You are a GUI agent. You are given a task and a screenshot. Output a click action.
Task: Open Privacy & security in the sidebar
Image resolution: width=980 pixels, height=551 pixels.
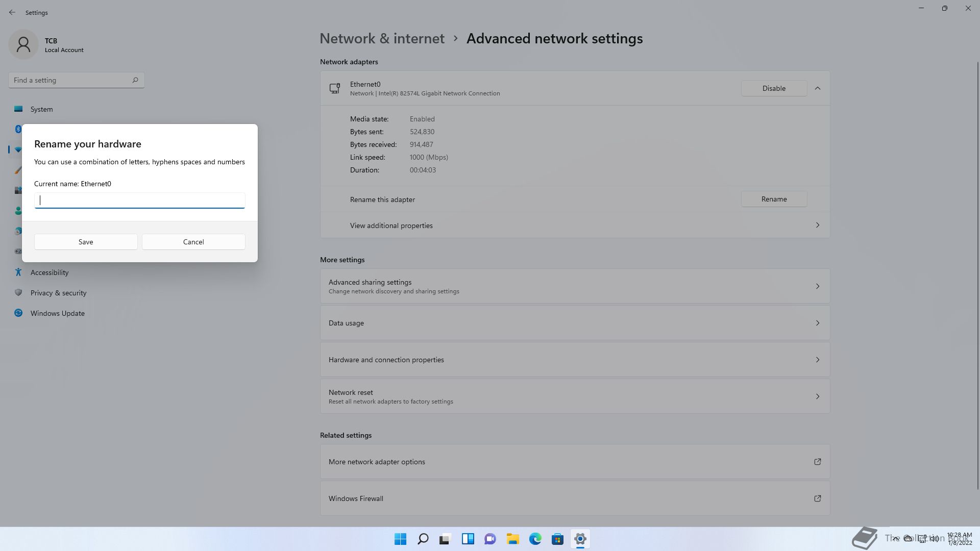77,293
